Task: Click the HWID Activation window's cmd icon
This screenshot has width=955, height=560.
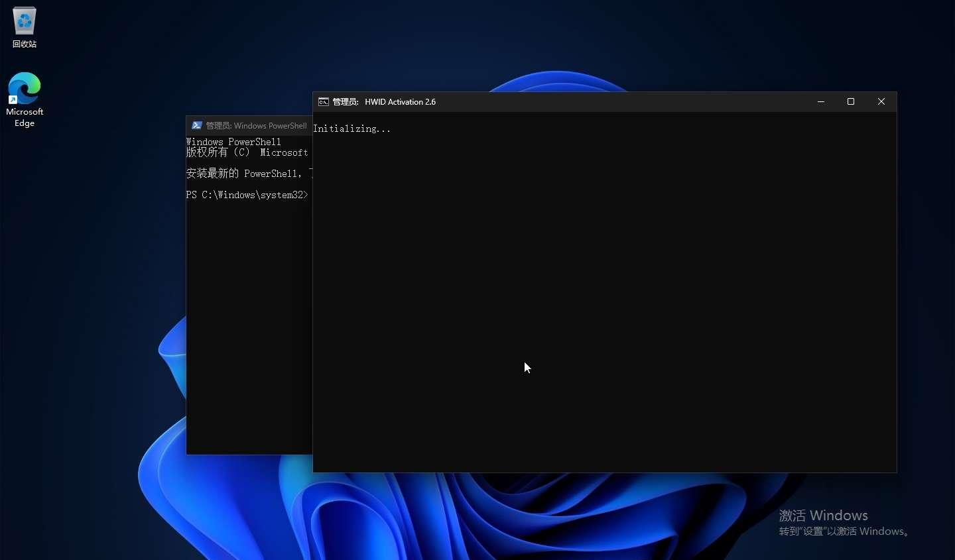Action: (x=324, y=102)
